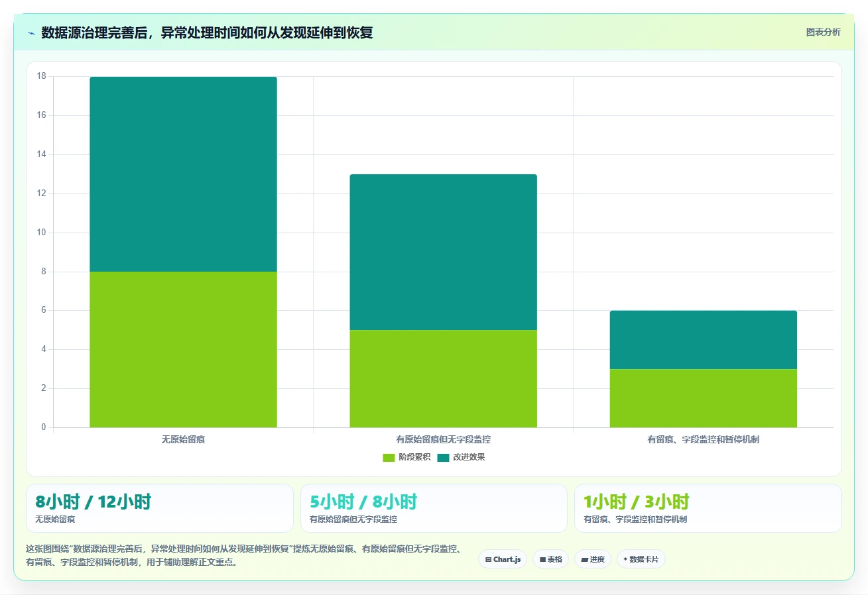Click the icon inside the 进度 tag
Screen dimensions: 868x595
(x=585, y=559)
